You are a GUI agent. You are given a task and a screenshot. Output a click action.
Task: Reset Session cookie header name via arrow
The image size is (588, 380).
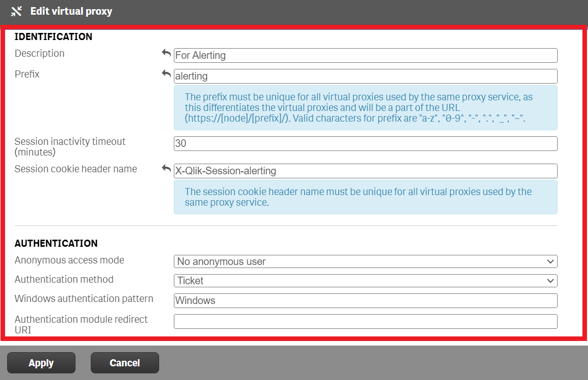(166, 168)
